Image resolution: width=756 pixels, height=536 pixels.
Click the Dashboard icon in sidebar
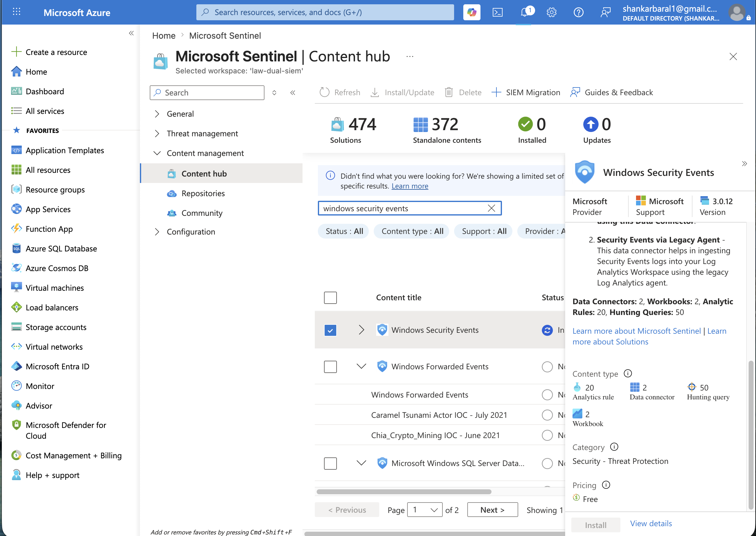16,91
